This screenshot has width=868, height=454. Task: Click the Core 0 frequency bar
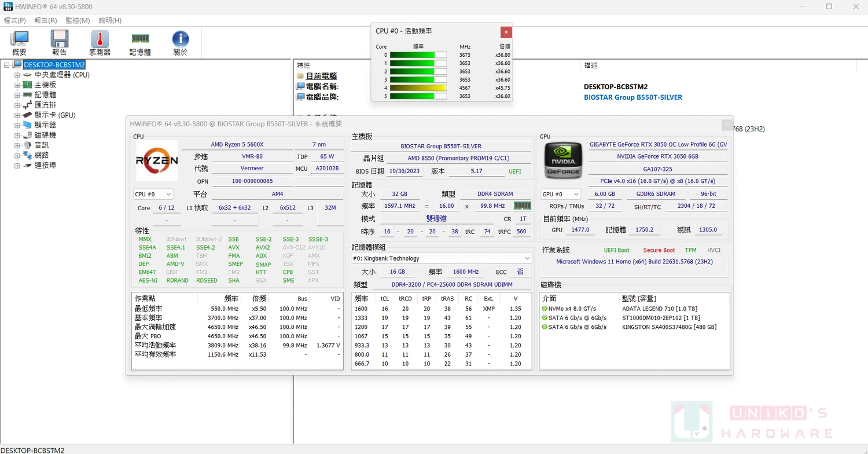point(418,55)
